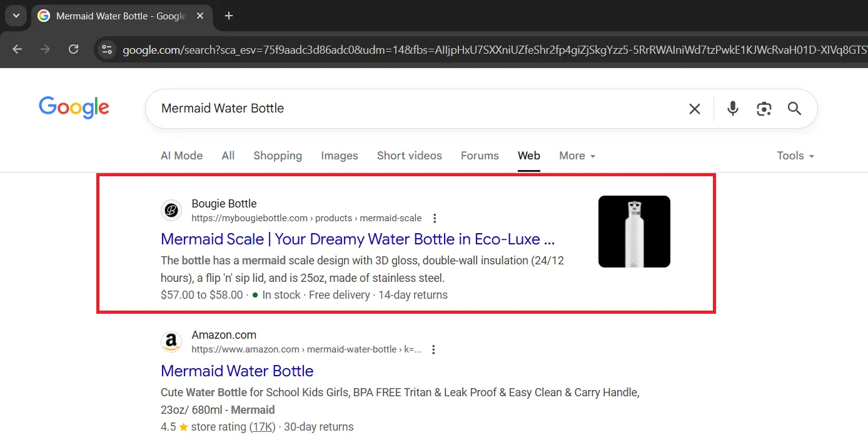The height and width of the screenshot is (445, 868).
Task: Open a new browser tab
Action: [229, 16]
